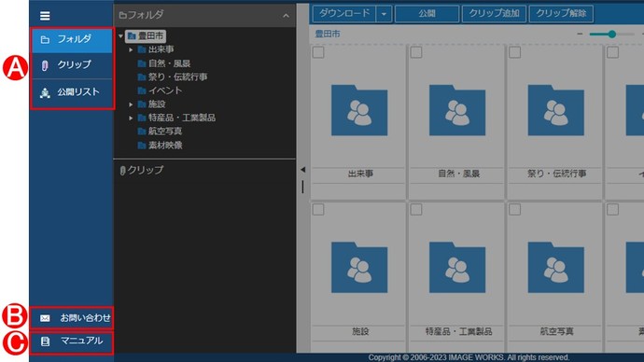This screenshot has width=644, height=362.
Task: Expand the 出来事 tree node arrow
Action: point(131,49)
